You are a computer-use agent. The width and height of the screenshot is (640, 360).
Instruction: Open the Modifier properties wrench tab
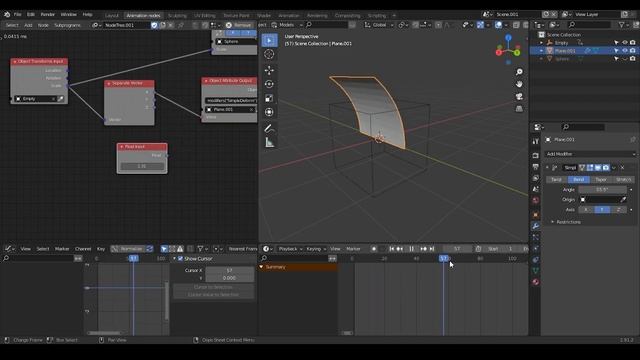pyautogui.click(x=536, y=226)
